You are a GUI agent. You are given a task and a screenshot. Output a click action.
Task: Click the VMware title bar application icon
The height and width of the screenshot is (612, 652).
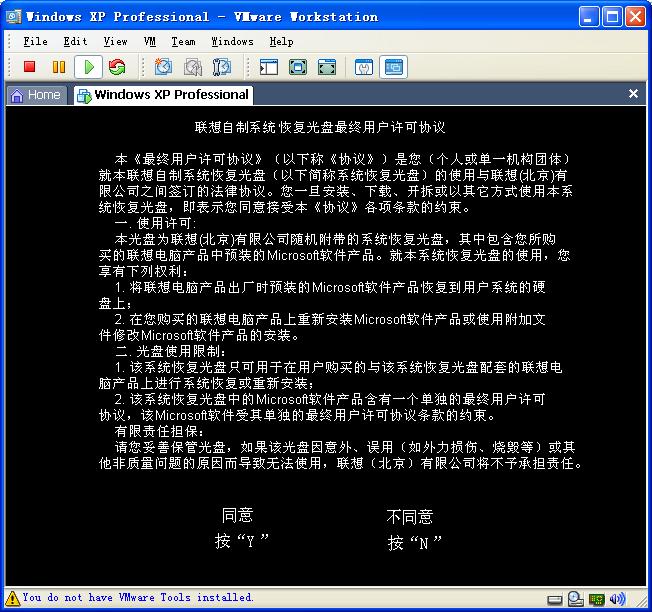[x=13, y=17]
